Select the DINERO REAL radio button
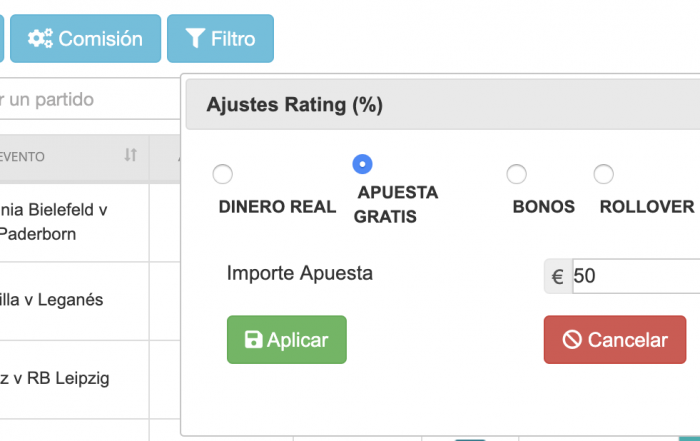The image size is (700, 441). [x=222, y=174]
